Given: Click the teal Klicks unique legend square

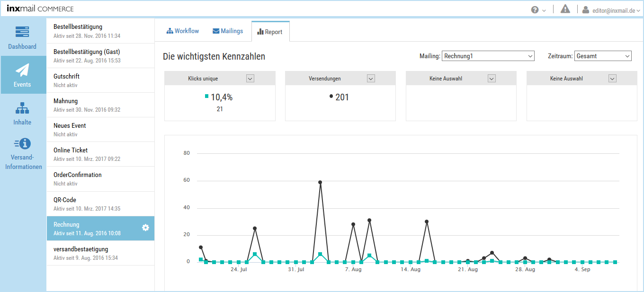Looking at the screenshot, I should click(x=206, y=96).
